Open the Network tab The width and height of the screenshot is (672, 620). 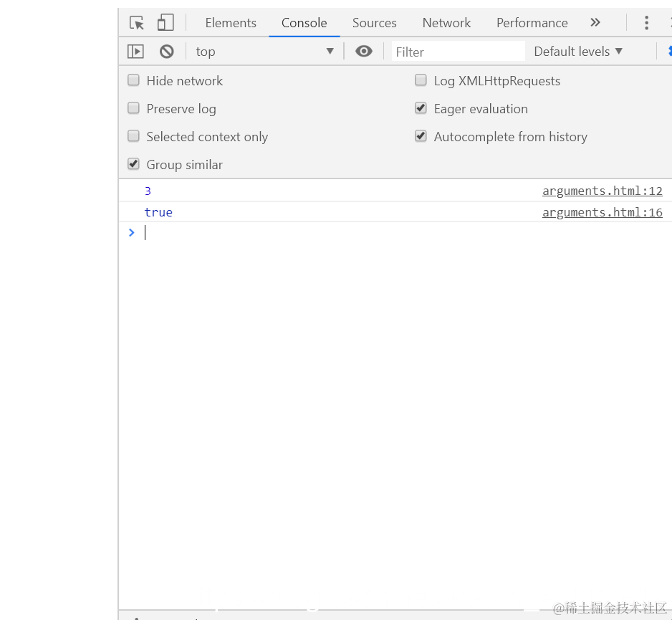tap(446, 23)
